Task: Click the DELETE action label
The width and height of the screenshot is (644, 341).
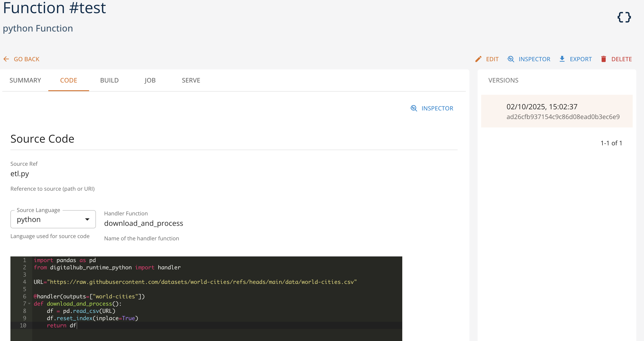Action: click(x=622, y=59)
